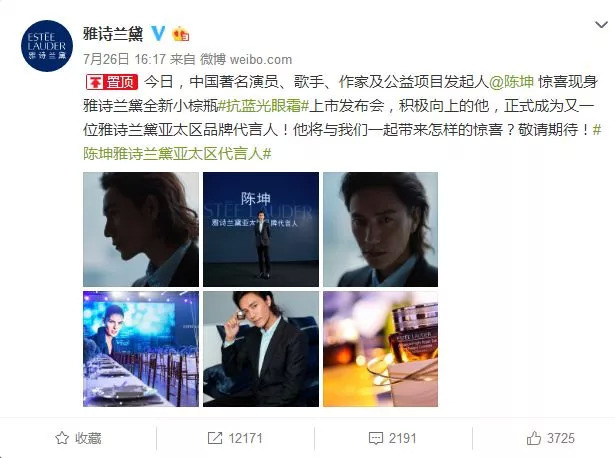Open the Estée Lauder profile avatar

(x=47, y=46)
